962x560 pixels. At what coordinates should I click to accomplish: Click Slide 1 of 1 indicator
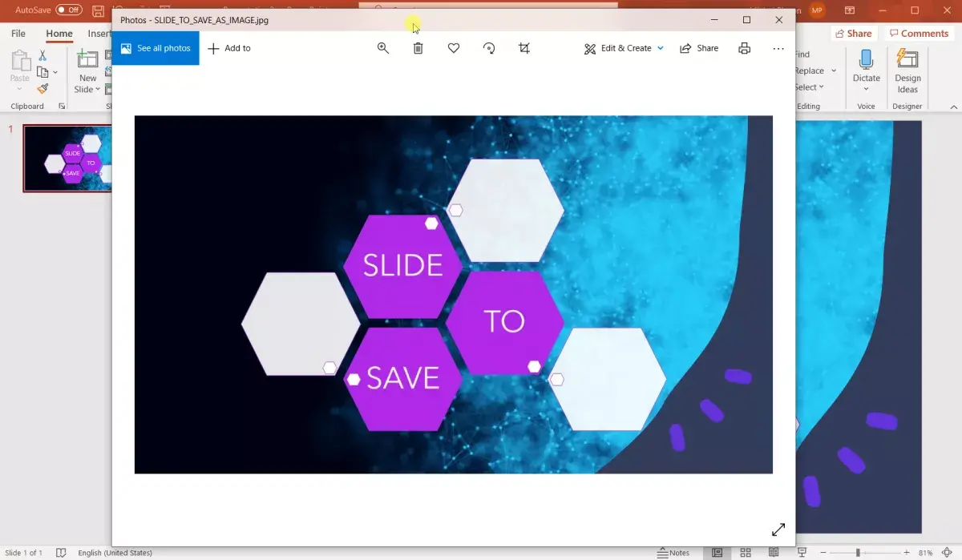[24, 553]
